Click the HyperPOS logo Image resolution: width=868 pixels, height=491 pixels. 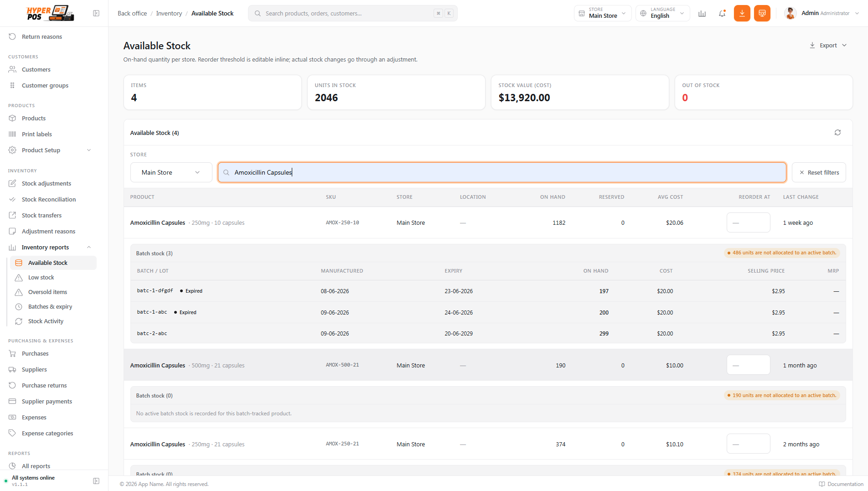(50, 13)
